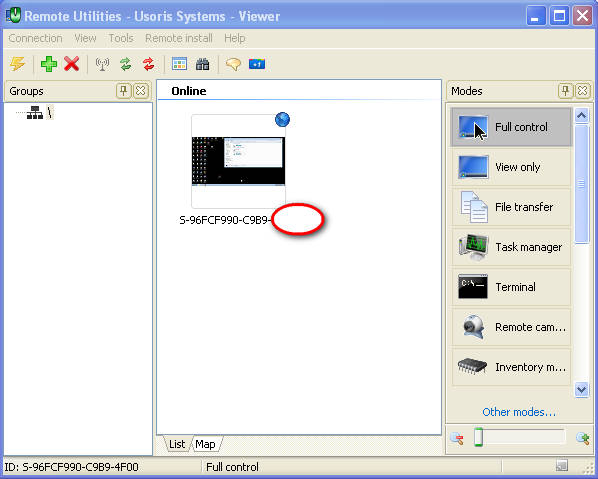Image resolution: width=598 pixels, height=479 pixels.
Task: Click status bar ID S-96FCF990-C9B9-4F00
Action: point(71,467)
